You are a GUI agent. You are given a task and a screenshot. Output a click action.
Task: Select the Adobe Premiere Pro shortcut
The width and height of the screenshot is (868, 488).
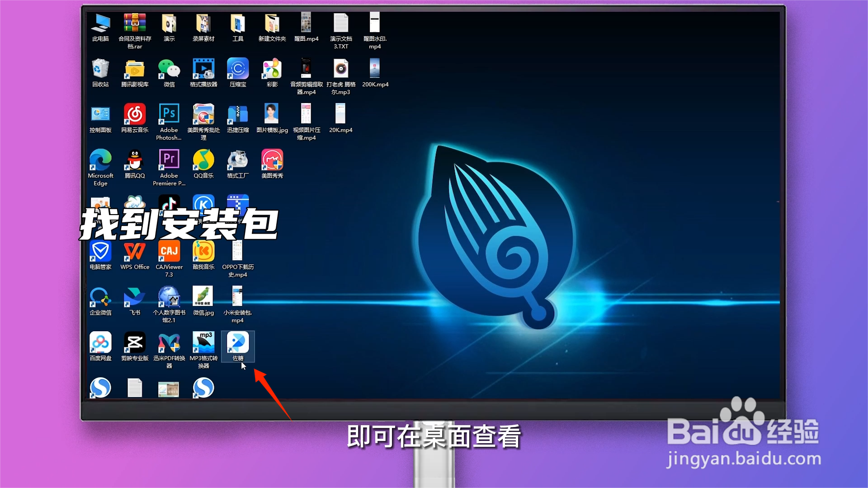click(169, 160)
